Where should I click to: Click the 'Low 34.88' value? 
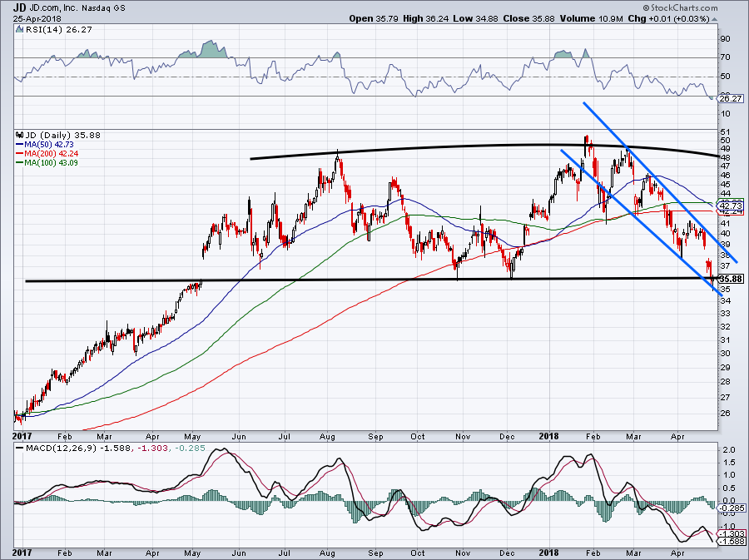[476, 18]
